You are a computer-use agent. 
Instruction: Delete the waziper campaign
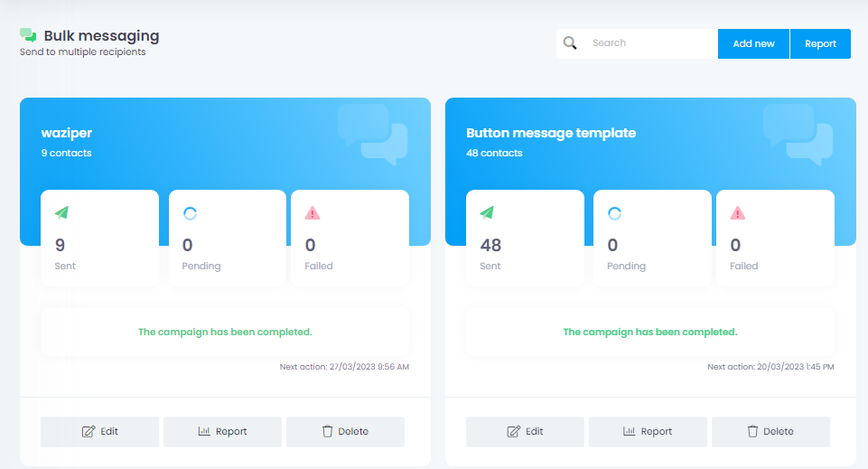(x=345, y=432)
